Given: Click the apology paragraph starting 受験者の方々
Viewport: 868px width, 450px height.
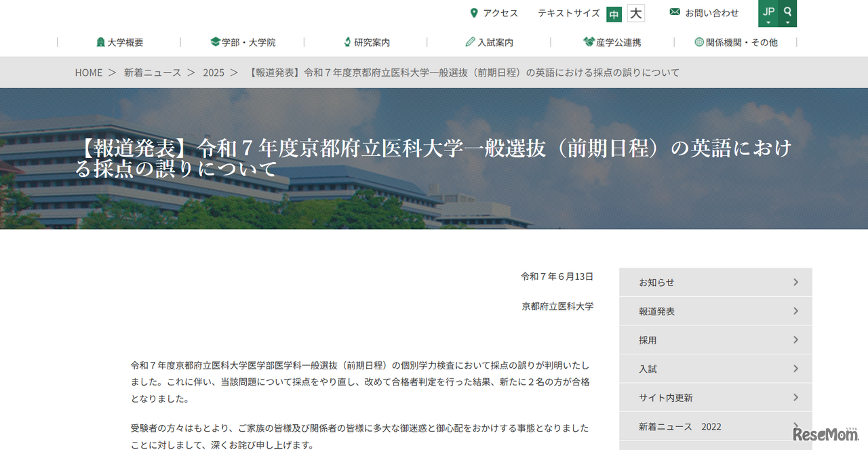Looking at the screenshot, I should coord(360,436).
